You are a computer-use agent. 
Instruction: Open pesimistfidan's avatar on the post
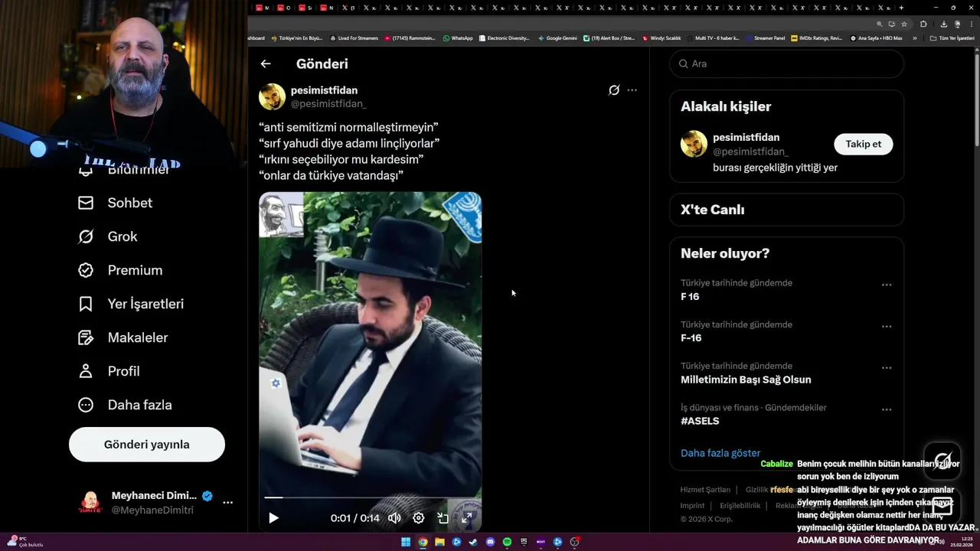pyautogui.click(x=272, y=96)
